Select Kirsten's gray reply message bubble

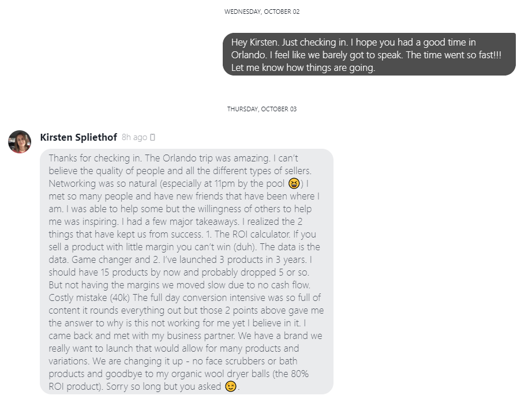[186, 271]
